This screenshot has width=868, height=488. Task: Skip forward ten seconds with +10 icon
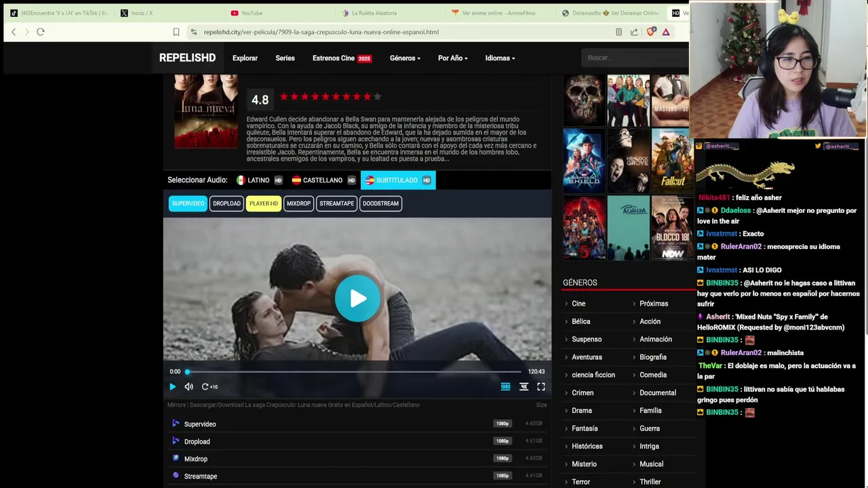coord(209,387)
